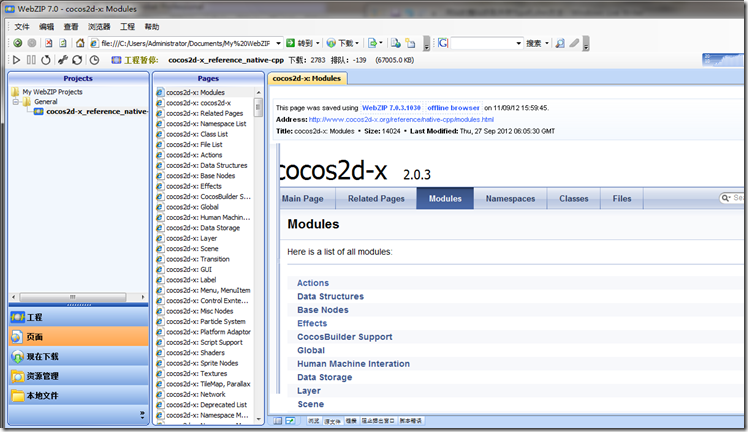This screenshot has width=748, height=432.
Task: Click the Data Structures module link
Action: click(x=330, y=296)
